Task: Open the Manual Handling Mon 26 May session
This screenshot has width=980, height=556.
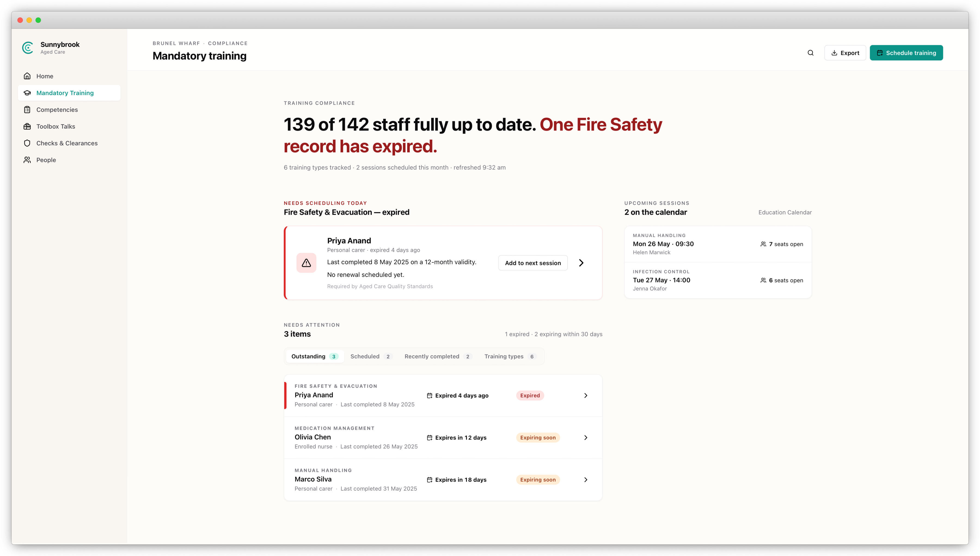Action: (x=718, y=244)
